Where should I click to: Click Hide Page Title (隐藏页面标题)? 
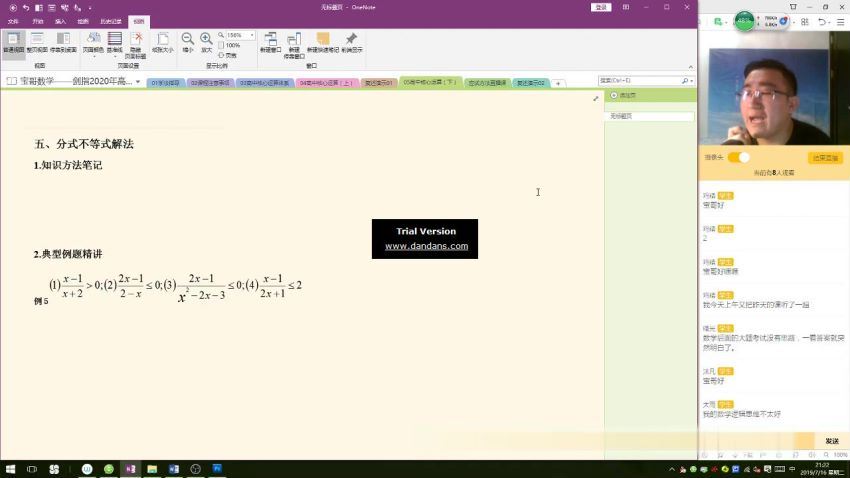136,44
